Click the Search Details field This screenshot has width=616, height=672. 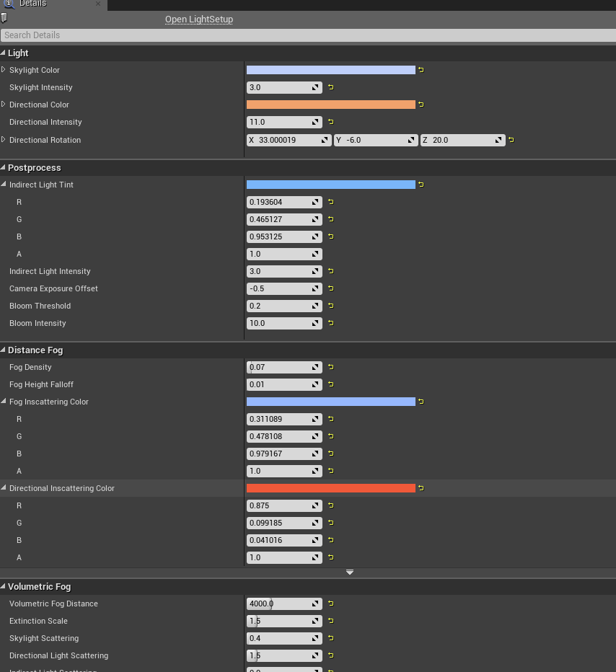pyautogui.click(x=308, y=35)
